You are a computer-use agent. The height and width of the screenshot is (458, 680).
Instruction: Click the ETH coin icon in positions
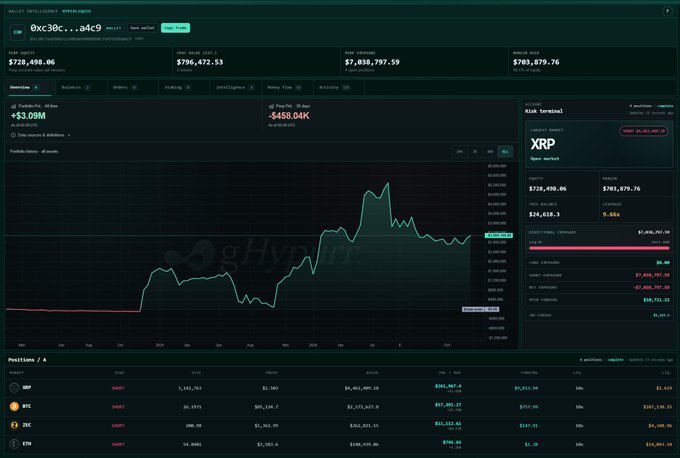14,444
